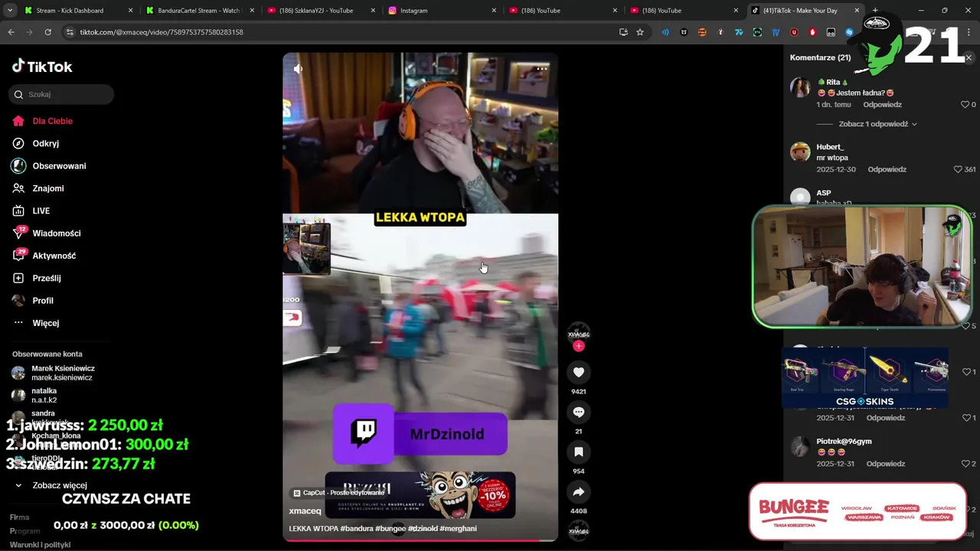Image resolution: width=980 pixels, height=551 pixels.
Task: Like Piotrek@96gym's comment
Action: pyautogui.click(x=965, y=464)
